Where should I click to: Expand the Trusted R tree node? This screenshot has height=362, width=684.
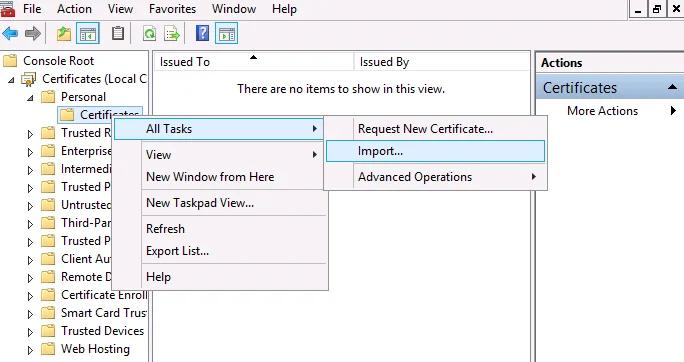tap(30, 134)
